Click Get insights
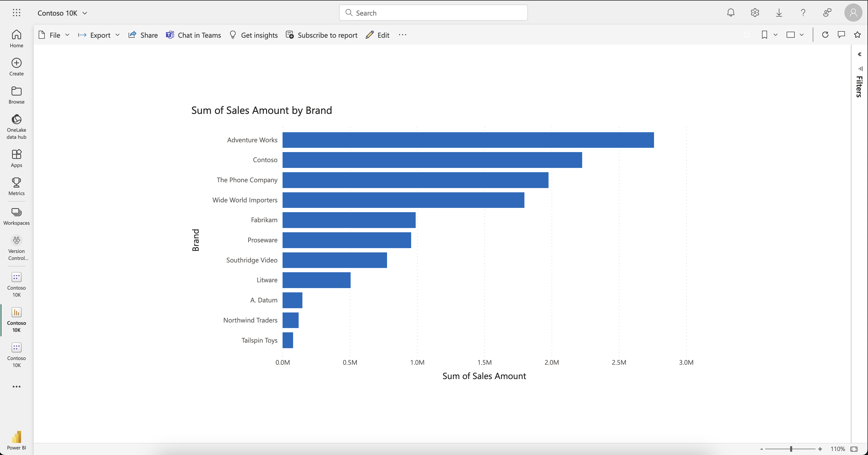 tap(253, 35)
